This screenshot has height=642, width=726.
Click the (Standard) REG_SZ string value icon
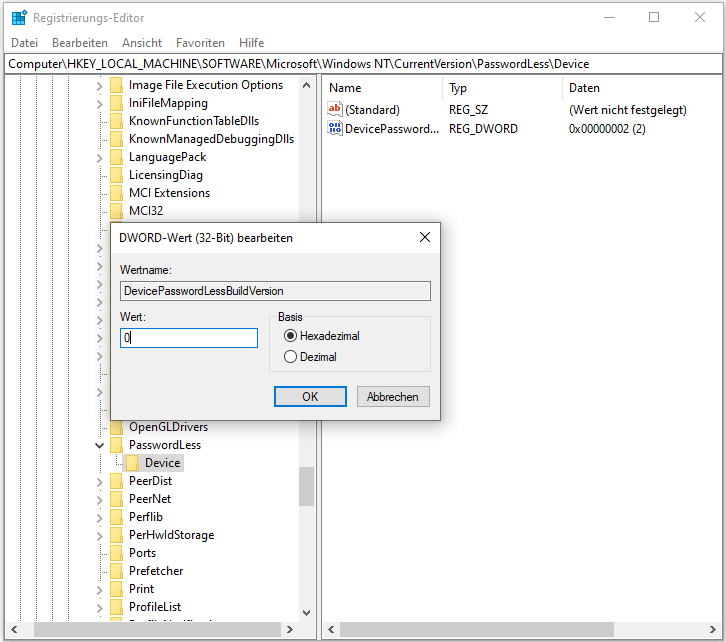tap(335, 109)
